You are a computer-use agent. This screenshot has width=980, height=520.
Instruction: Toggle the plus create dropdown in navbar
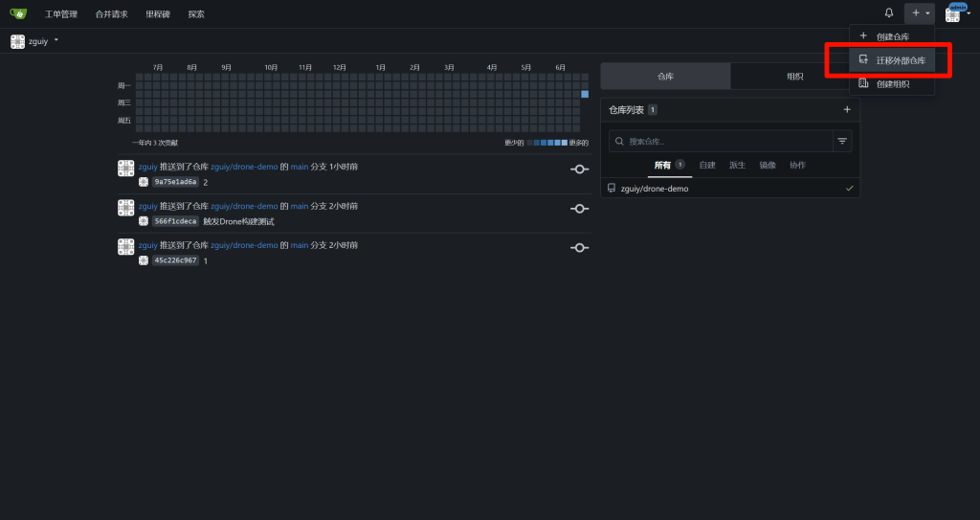pyautogui.click(x=920, y=13)
